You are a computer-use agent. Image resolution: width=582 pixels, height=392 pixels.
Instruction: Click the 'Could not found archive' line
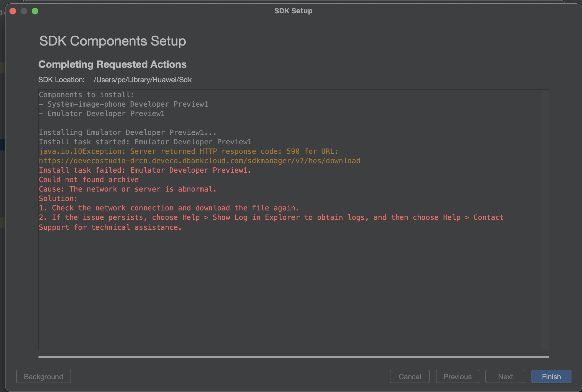[89, 180]
